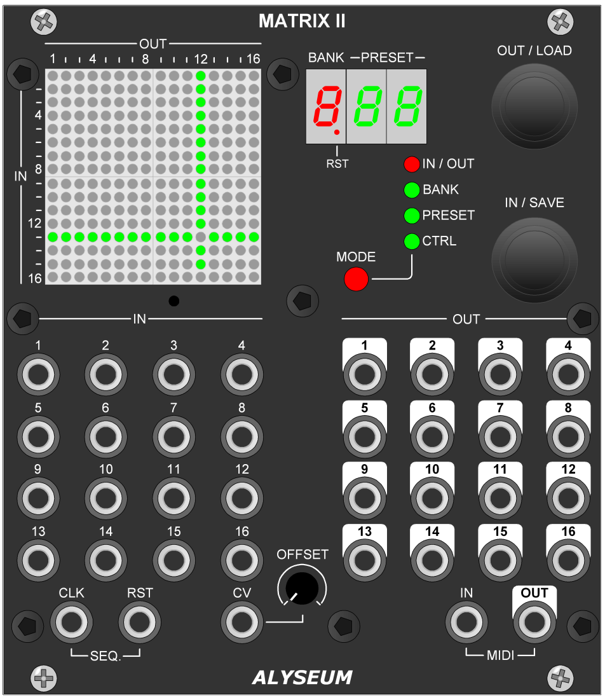Click IN jack 16
Image resolution: width=605 pixels, height=700 pixels.
(x=242, y=560)
